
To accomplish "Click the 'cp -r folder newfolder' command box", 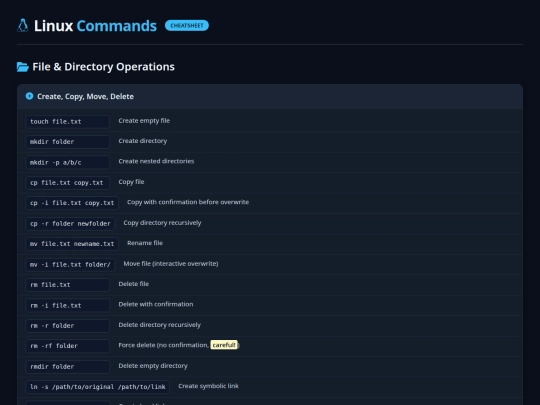I will point(70,224).
